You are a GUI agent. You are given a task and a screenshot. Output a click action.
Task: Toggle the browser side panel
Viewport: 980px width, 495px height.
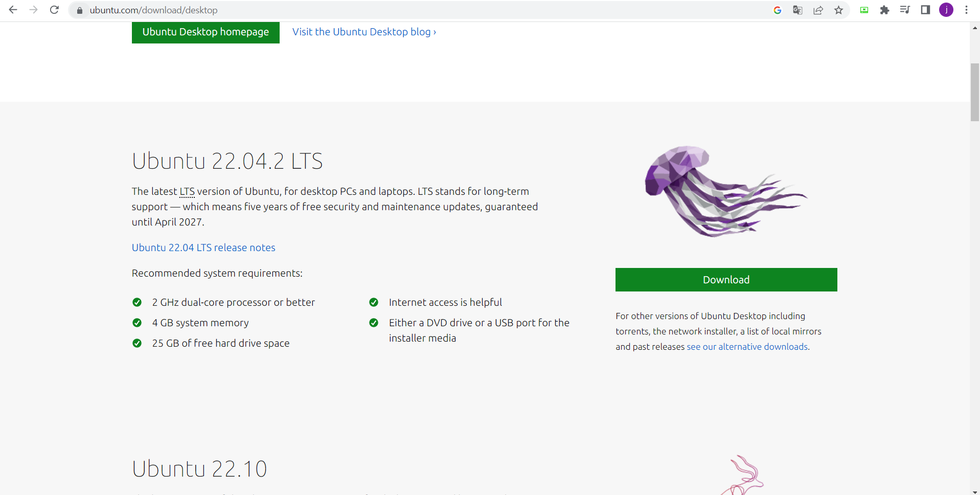tap(925, 10)
